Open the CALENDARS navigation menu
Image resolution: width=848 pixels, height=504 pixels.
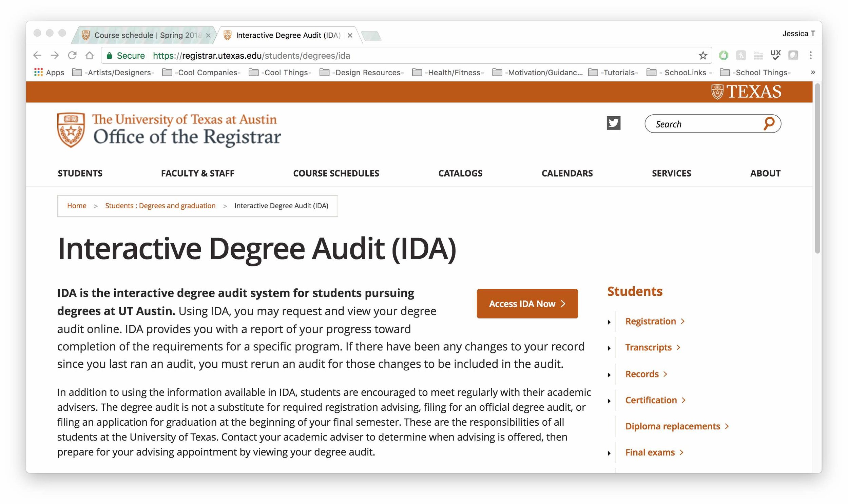point(567,173)
